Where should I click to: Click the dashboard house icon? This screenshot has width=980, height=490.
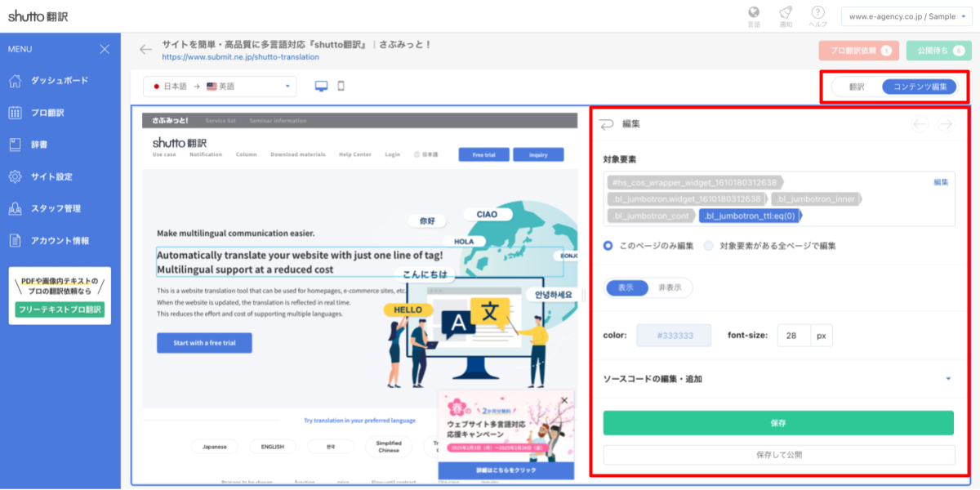(x=15, y=81)
